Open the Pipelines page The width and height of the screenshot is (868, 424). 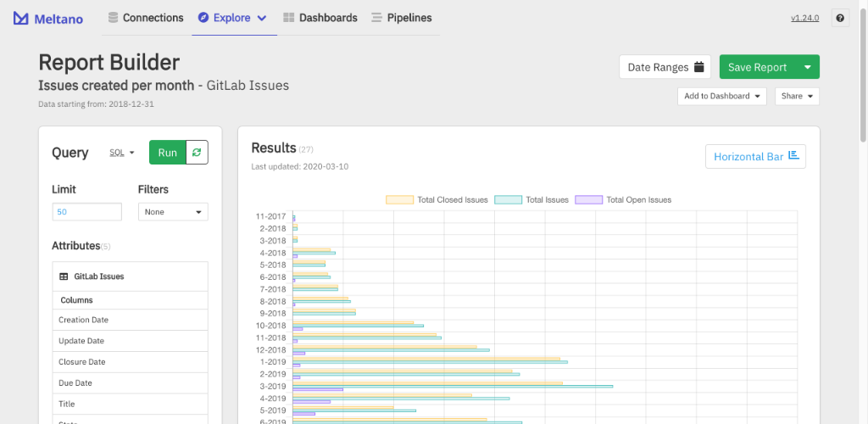point(401,18)
